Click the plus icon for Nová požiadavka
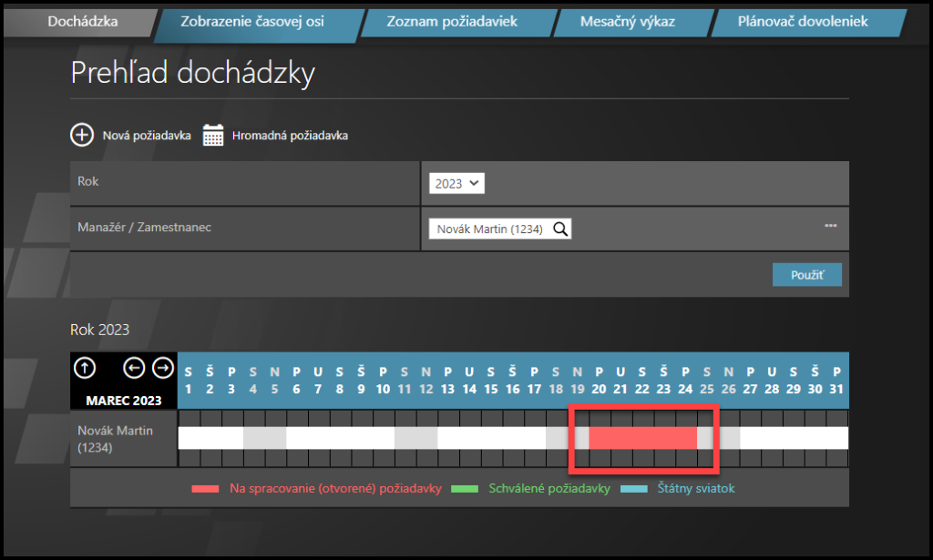The height and width of the screenshot is (560, 933). [x=82, y=136]
